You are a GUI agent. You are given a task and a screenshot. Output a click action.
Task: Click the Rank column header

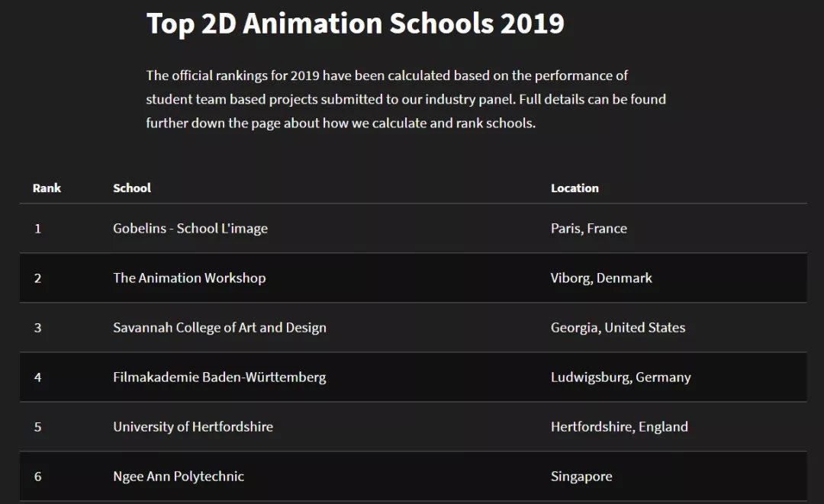pyautogui.click(x=47, y=188)
